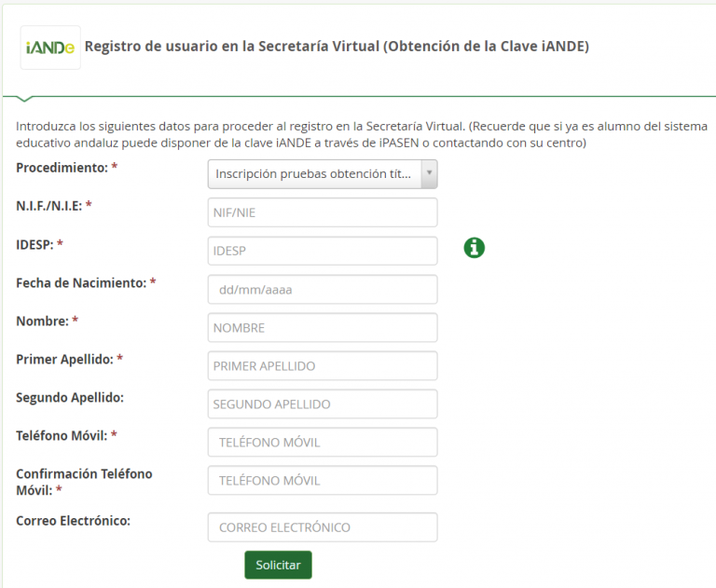Open the Procedimiento combo box
This screenshot has height=588, width=716.
pyautogui.click(x=313, y=174)
